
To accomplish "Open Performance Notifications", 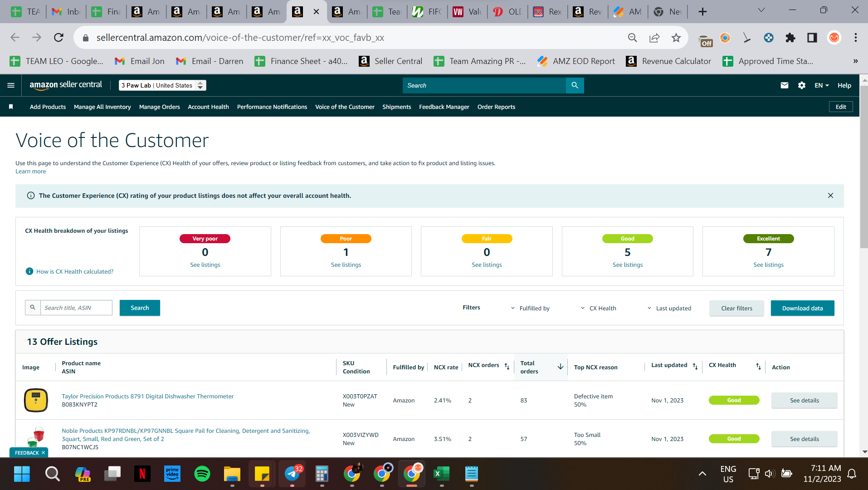I will [272, 107].
